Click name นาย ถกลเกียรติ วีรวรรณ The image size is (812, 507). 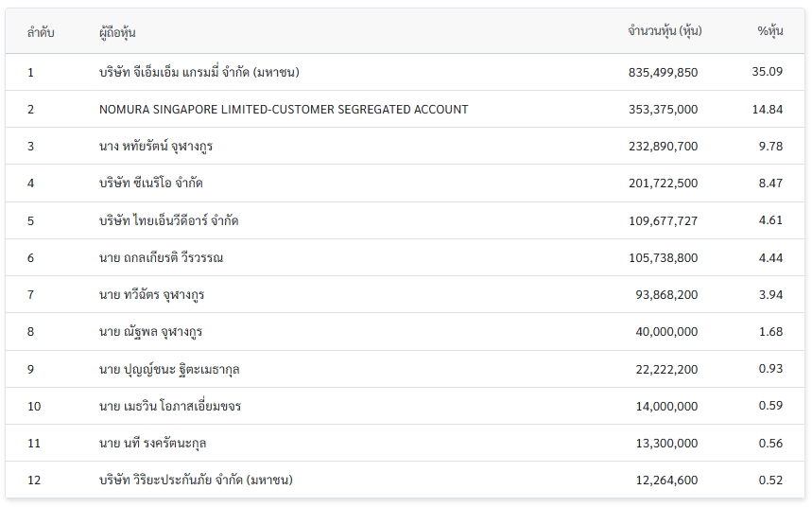point(161,257)
